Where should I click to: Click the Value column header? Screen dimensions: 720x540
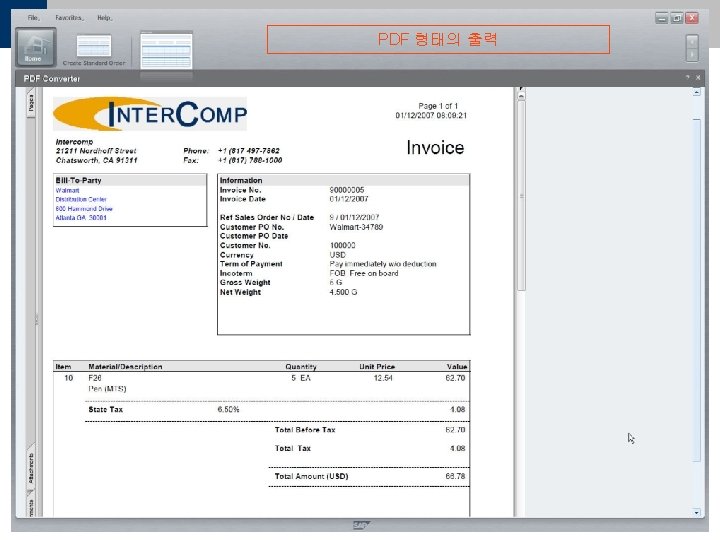457,366
